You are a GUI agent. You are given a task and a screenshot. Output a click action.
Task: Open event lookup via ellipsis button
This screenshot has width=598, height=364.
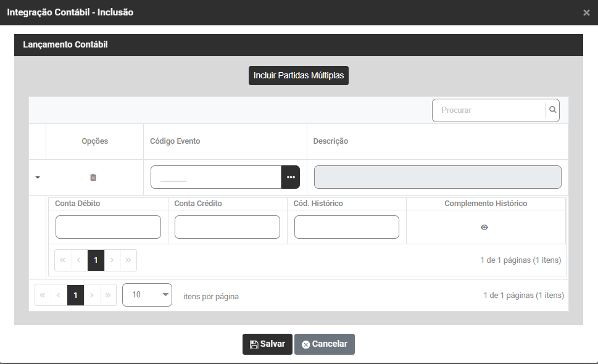pyautogui.click(x=291, y=177)
